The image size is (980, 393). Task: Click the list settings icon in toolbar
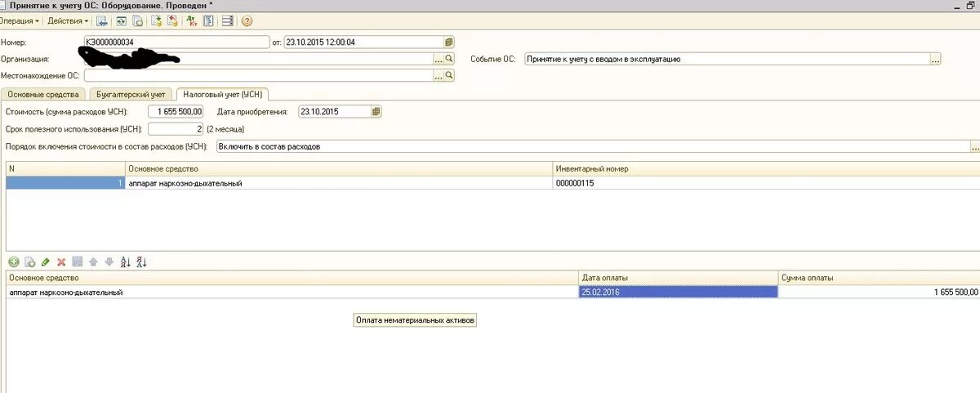(x=228, y=20)
